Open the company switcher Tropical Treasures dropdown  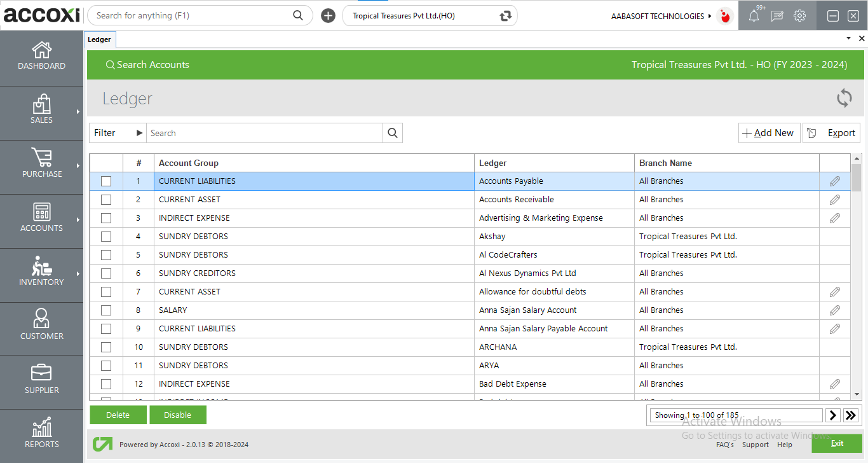[x=430, y=16]
